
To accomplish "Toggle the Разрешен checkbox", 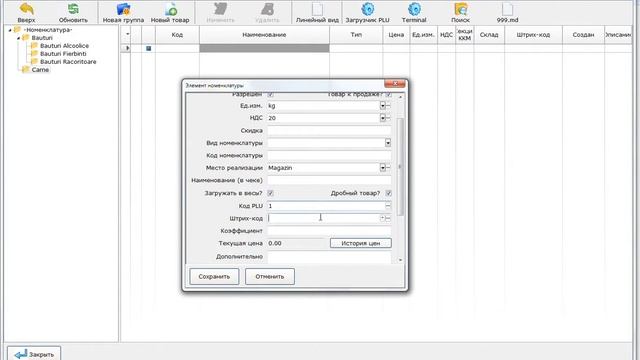I will click(x=271, y=95).
